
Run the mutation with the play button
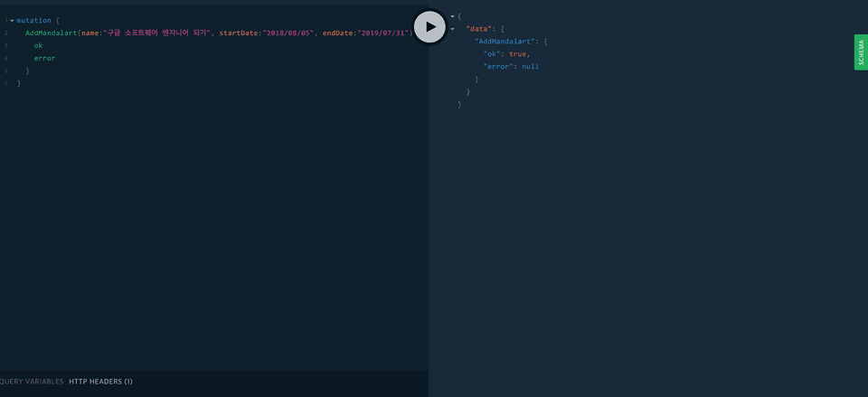(429, 27)
